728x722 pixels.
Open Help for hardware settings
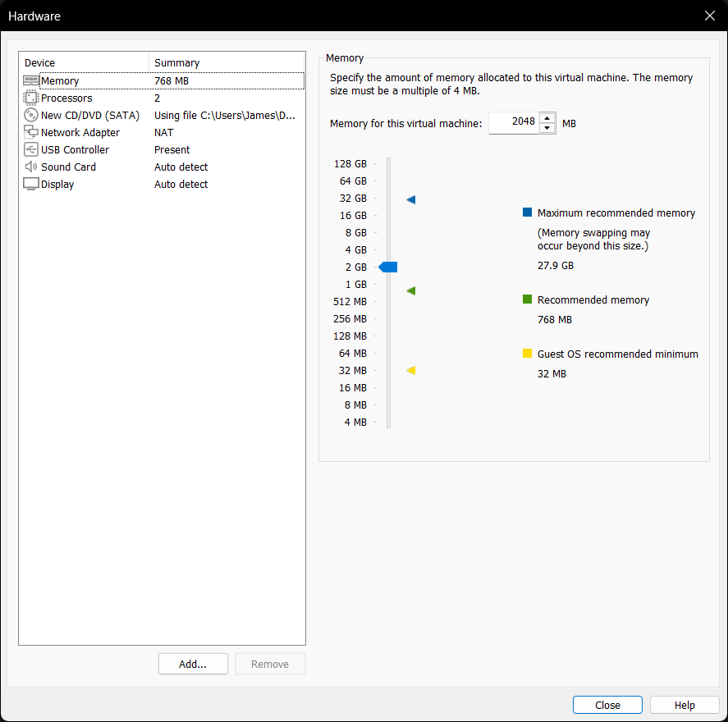pyautogui.click(x=685, y=706)
